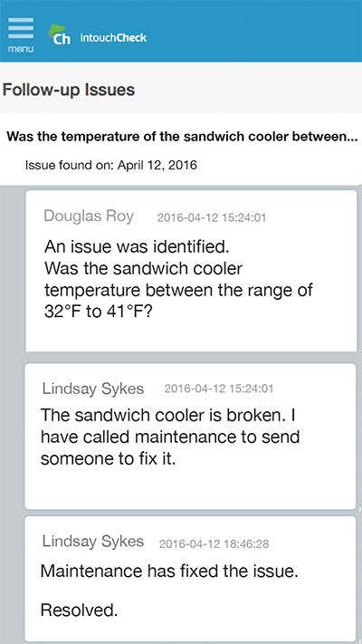Viewport: 362px width, 644px height.
Task: Click the "Resolved." status text
Action: pos(79,610)
